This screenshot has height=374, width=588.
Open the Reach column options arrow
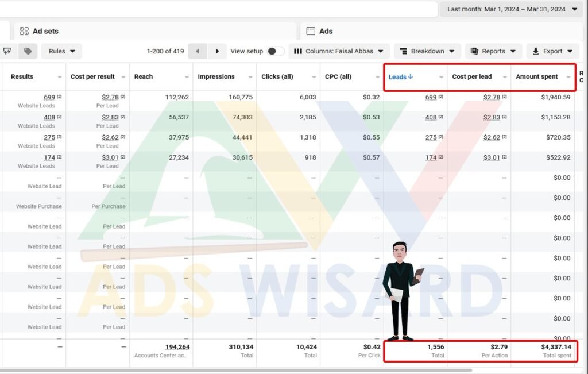pos(187,77)
